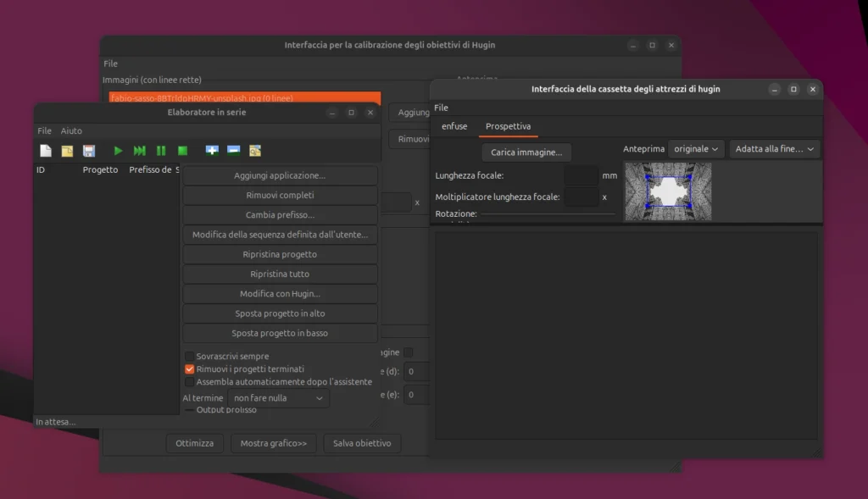Uncheck Rimuovi i progetti terminati
The height and width of the screenshot is (499, 868).
[190, 369]
